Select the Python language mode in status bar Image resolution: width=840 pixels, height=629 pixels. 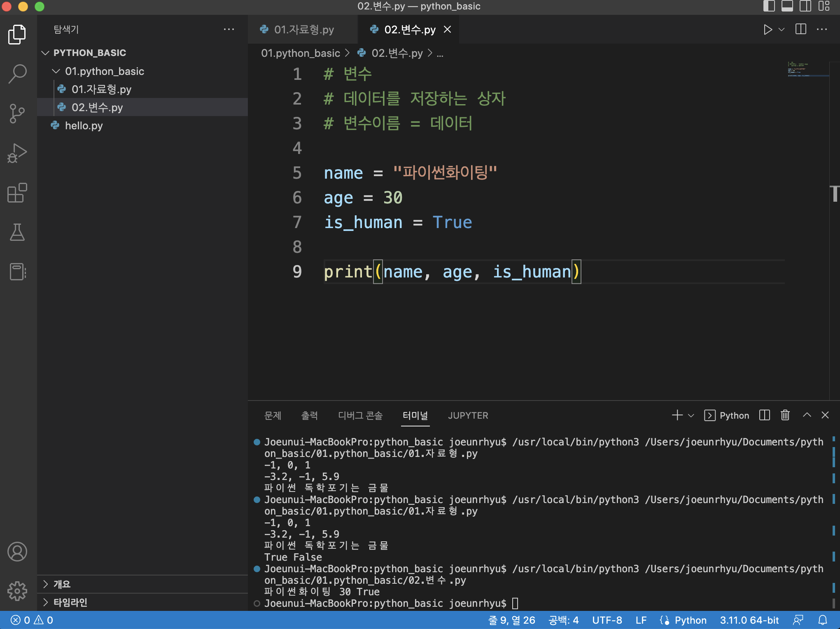(x=691, y=620)
